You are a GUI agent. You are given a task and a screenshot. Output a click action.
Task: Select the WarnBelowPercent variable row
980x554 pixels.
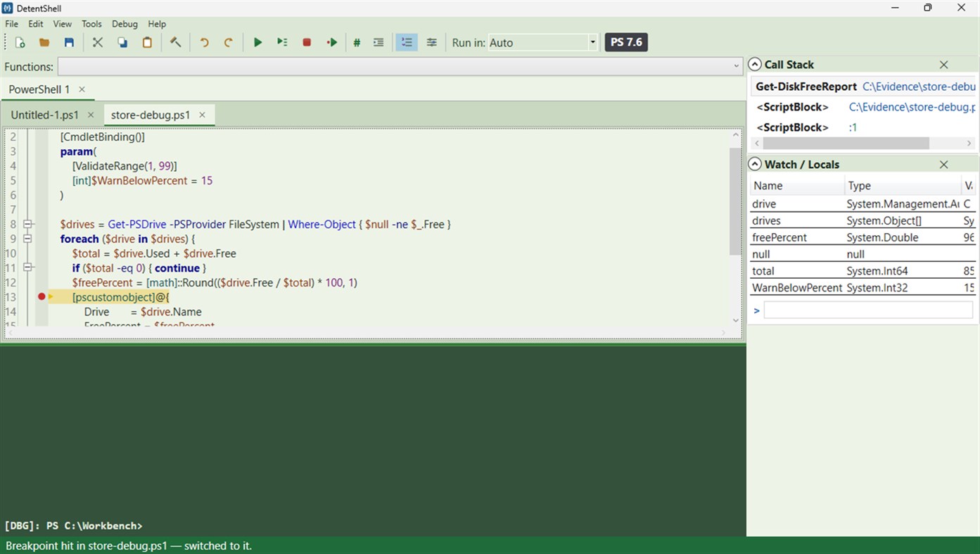coord(863,288)
